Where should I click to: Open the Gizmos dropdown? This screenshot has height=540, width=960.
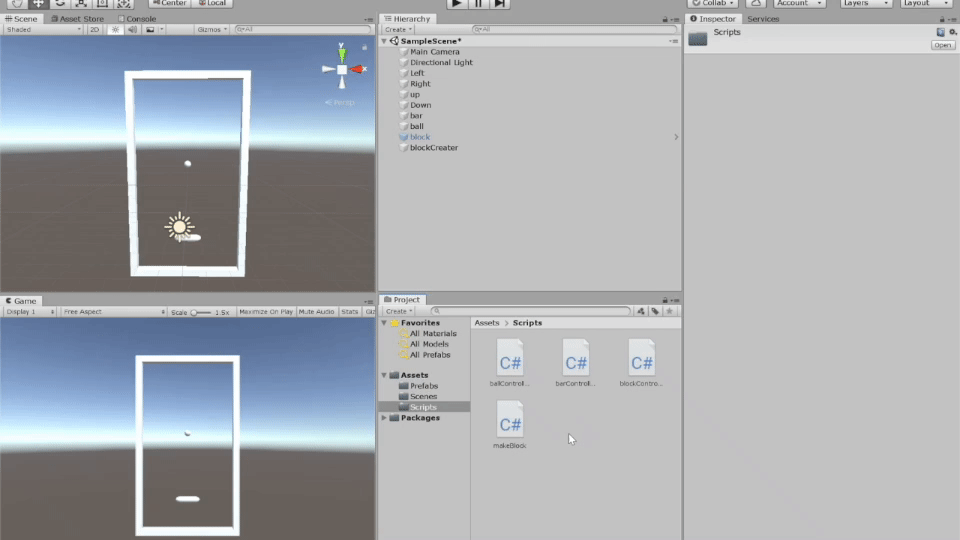click(x=212, y=30)
